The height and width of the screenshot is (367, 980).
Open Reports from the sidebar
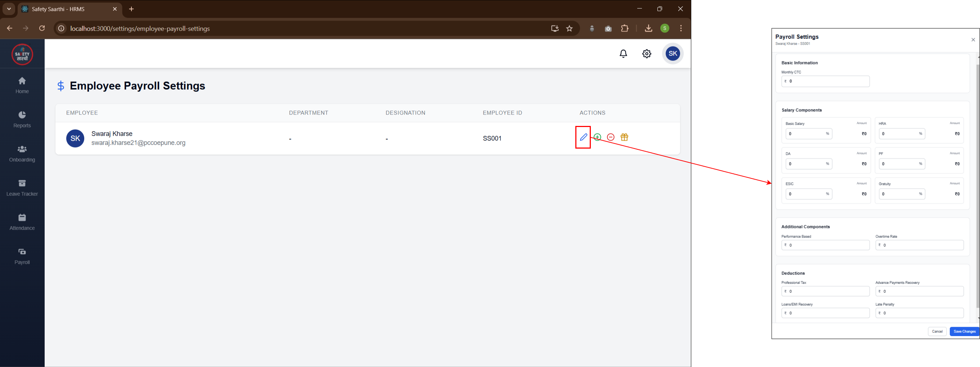pos(22,119)
